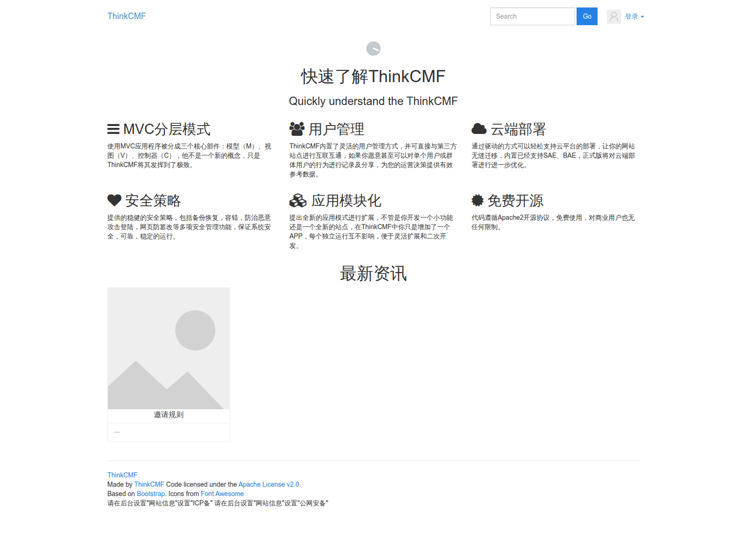Focus the Search input field

click(532, 16)
